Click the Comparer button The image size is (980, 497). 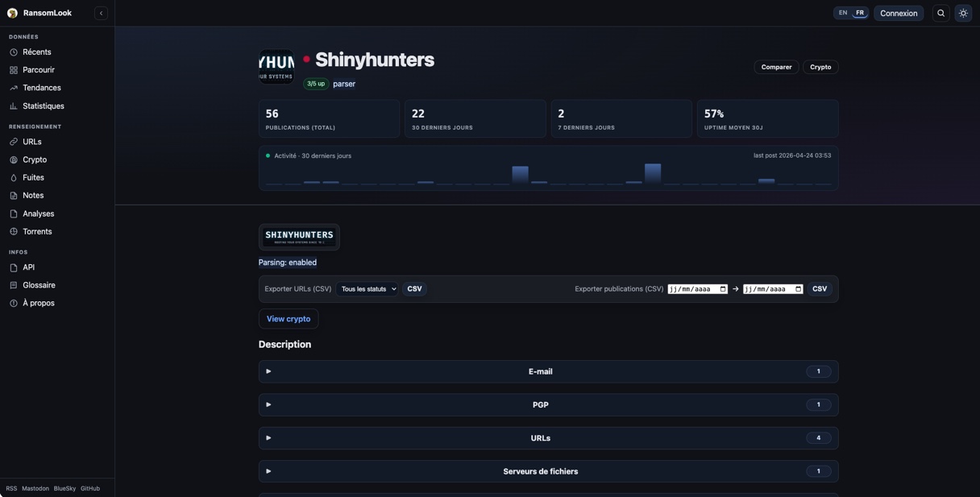pyautogui.click(x=776, y=67)
